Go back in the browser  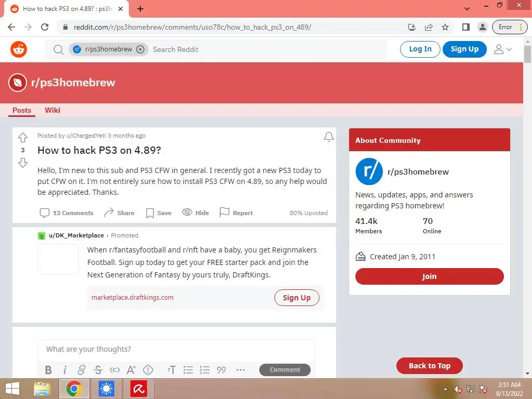pyautogui.click(x=11, y=27)
